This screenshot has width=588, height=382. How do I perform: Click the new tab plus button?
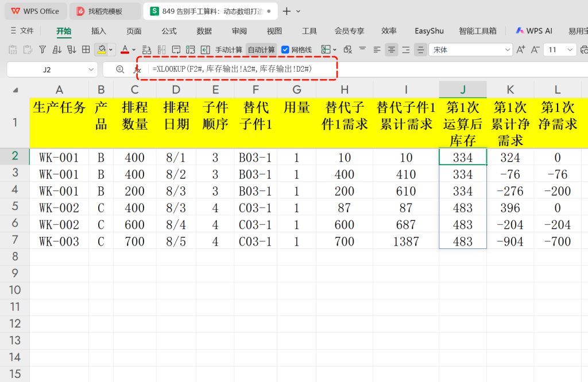[287, 11]
